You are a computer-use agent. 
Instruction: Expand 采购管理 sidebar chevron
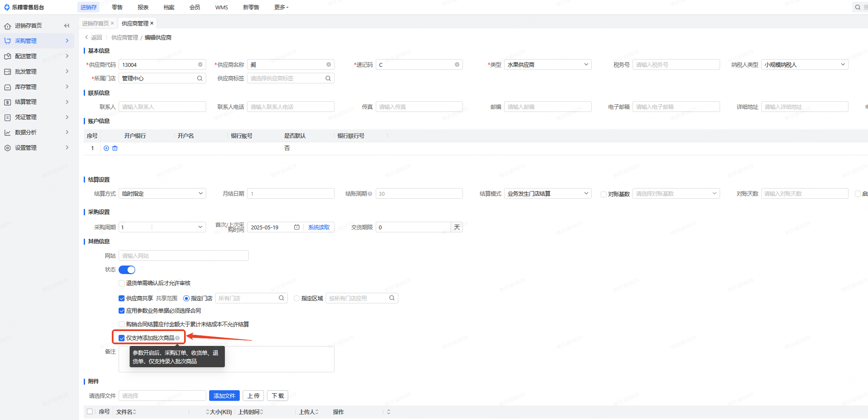[x=67, y=41]
